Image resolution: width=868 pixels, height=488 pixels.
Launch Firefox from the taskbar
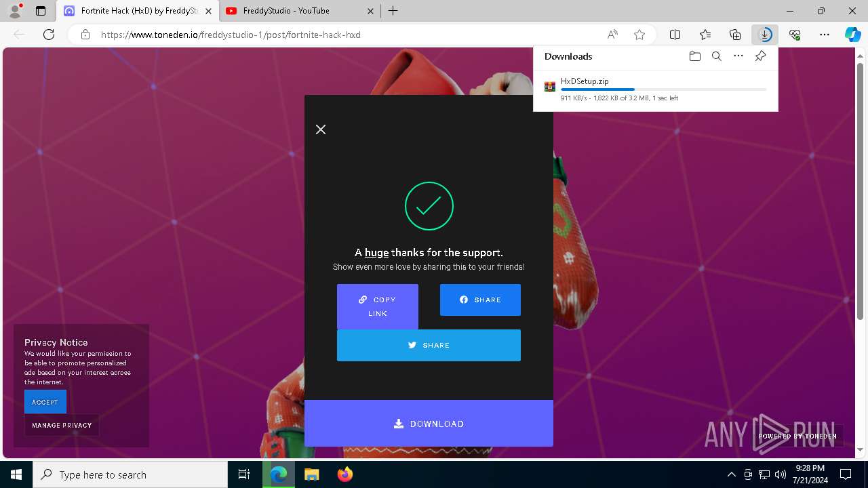tap(344, 474)
